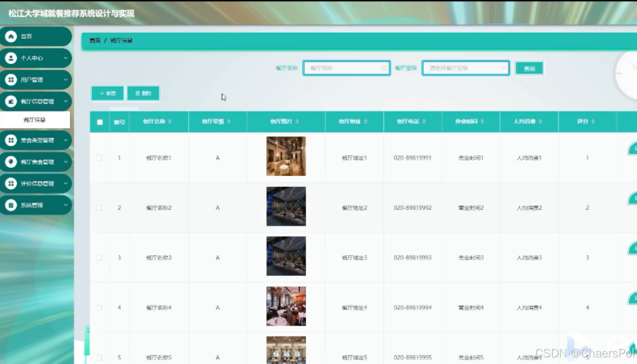This screenshot has height=364, width=637.
Task: Check the checkbox for row 餐厅名称3
Action: 99,257
